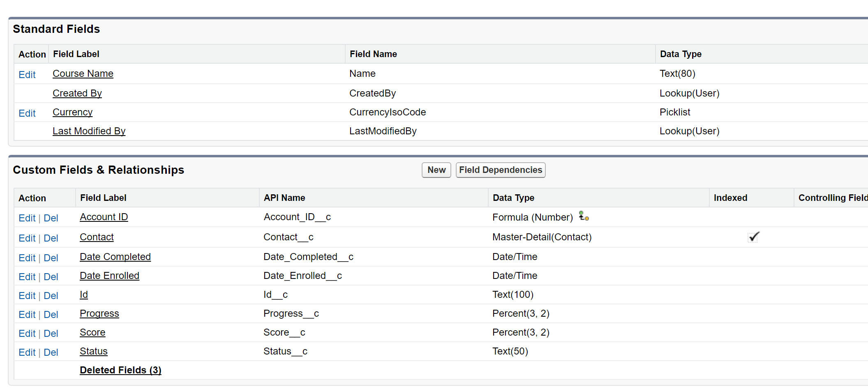Edit the Date Enrolled field
The width and height of the screenshot is (868, 389).
click(27, 277)
